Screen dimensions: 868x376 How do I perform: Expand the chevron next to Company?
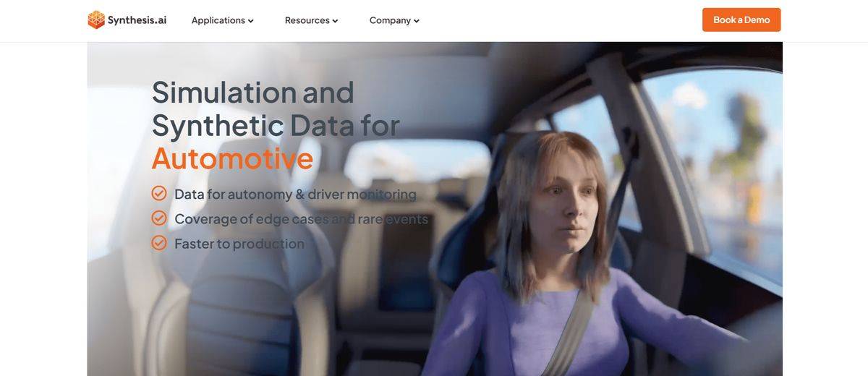pyautogui.click(x=417, y=21)
